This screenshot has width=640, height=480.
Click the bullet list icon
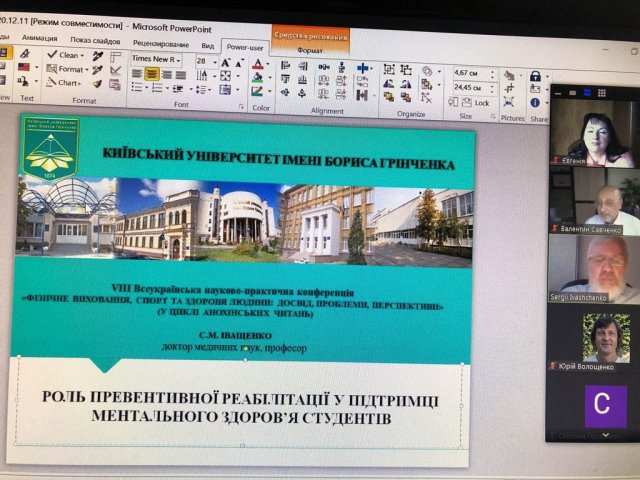click(x=137, y=87)
